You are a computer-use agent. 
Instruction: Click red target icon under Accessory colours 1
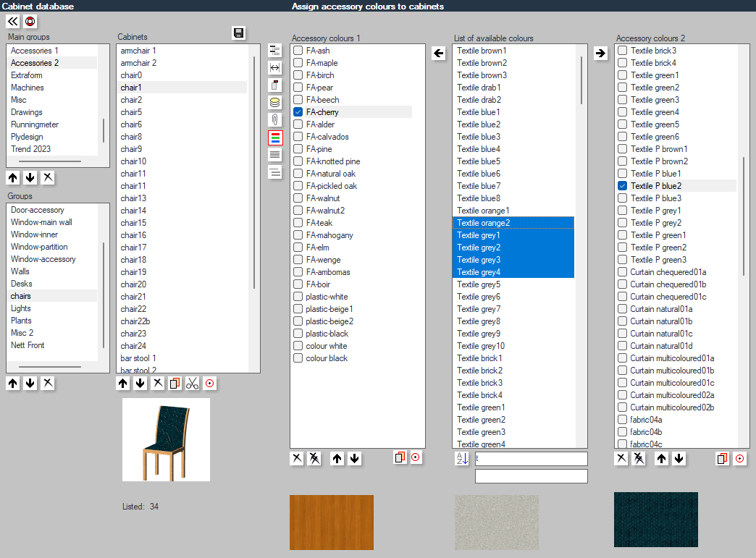click(416, 458)
